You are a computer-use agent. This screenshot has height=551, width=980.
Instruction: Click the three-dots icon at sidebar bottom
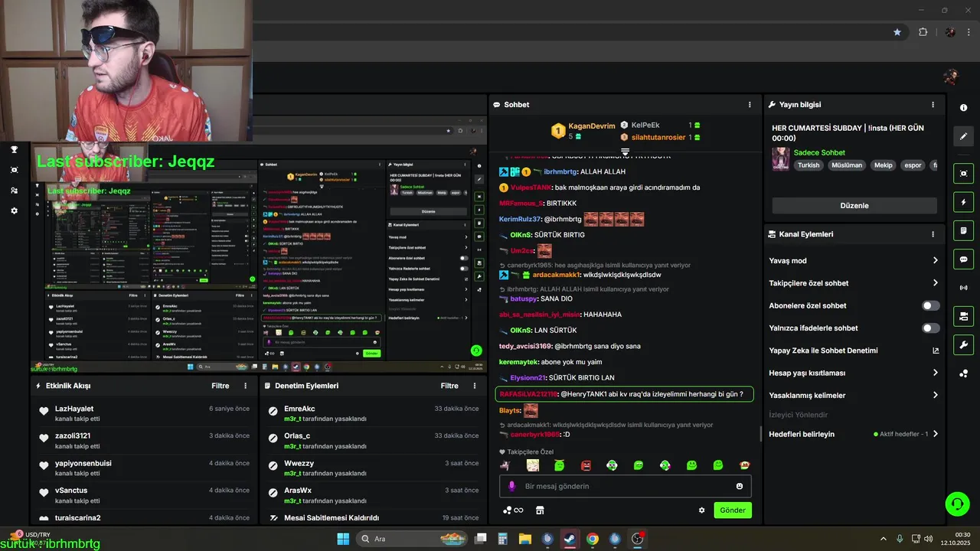click(x=963, y=373)
